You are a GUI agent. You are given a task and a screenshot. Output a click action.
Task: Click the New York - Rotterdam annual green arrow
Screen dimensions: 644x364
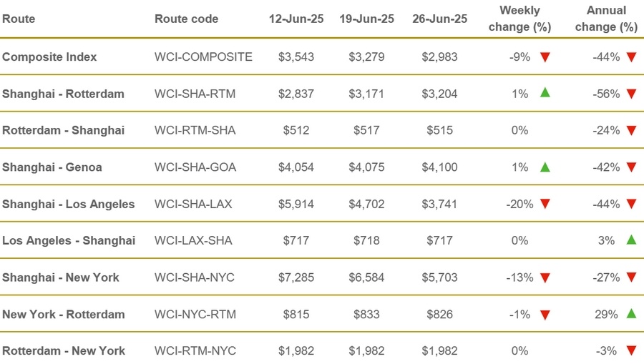(x=631, y=314)
